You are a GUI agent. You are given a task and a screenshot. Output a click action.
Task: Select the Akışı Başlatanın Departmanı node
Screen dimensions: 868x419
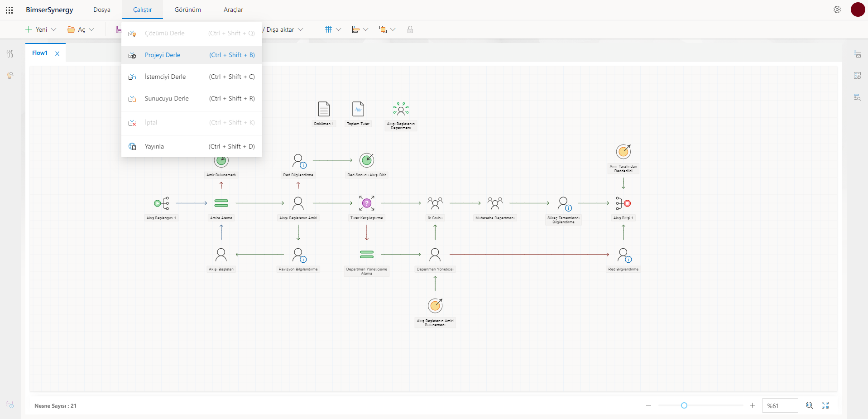click(x=401, y=109)
